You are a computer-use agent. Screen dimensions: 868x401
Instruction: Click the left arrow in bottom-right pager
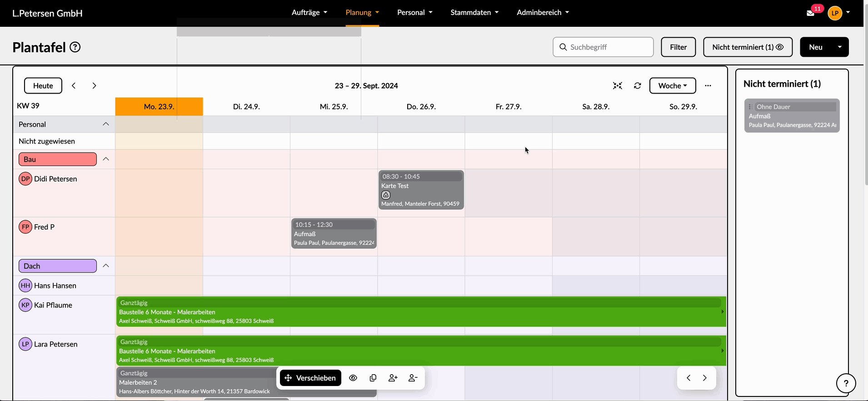(x=688, y=378)
